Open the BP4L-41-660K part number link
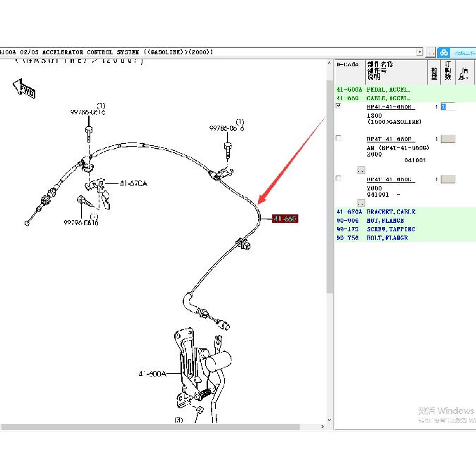Screen dimensions: 476x476 click(x=390, y=106)
